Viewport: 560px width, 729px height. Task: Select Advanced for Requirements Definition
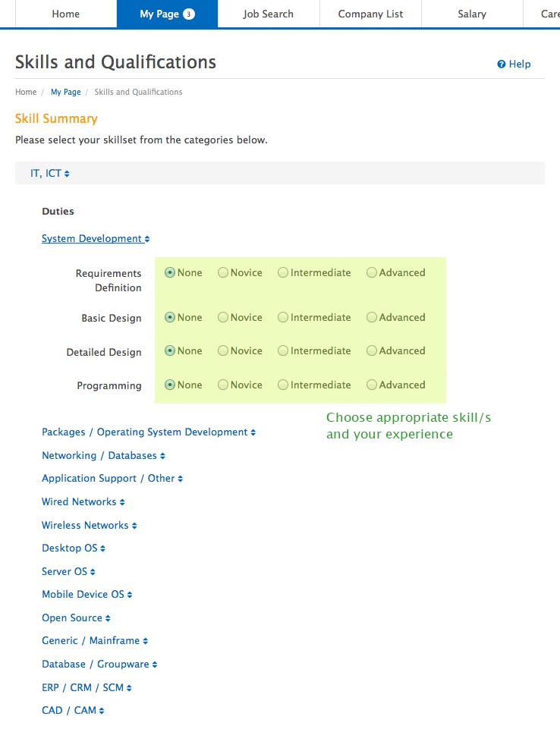pyautogui.click(x=372, y=272)
